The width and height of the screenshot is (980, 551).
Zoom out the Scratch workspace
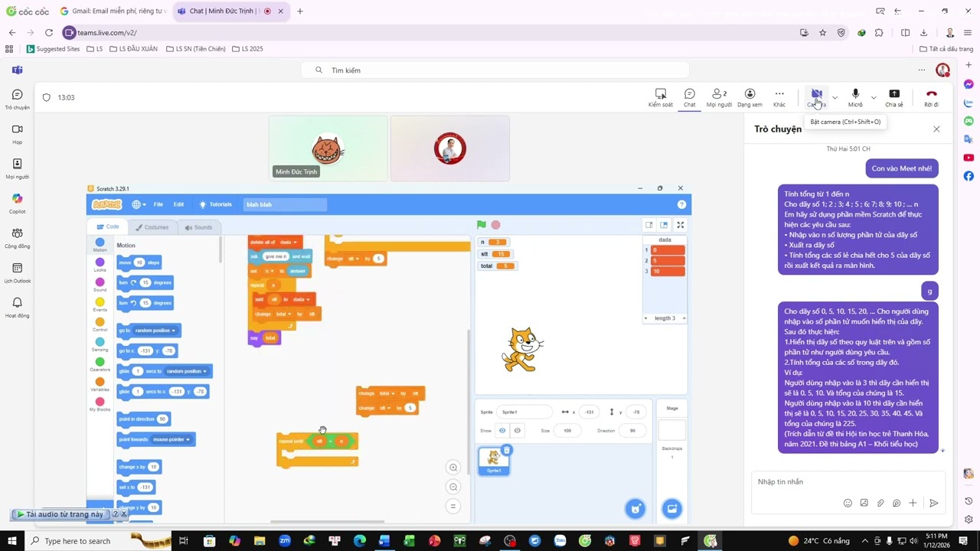pos(453,487)
